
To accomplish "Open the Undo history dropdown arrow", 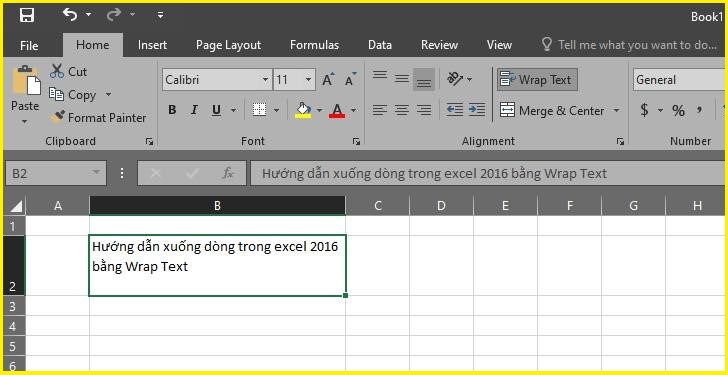I will (x=88, y=15).
